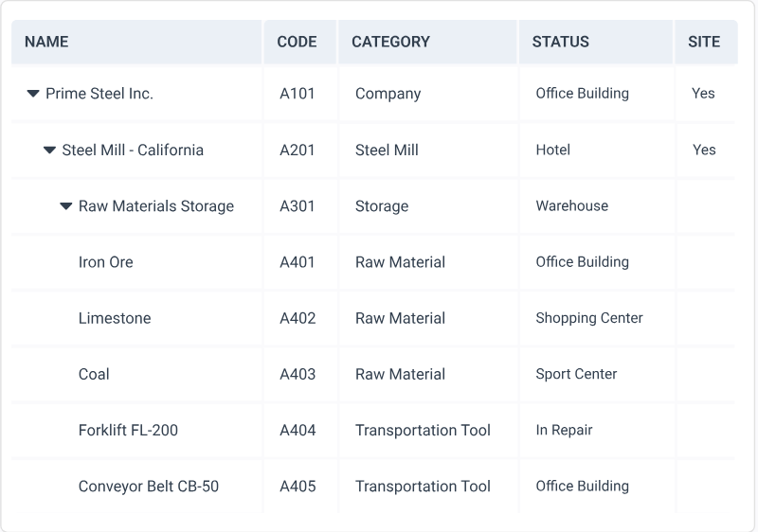Click the Warehouse status cell
758x532 pixels.
coord(572,205)
